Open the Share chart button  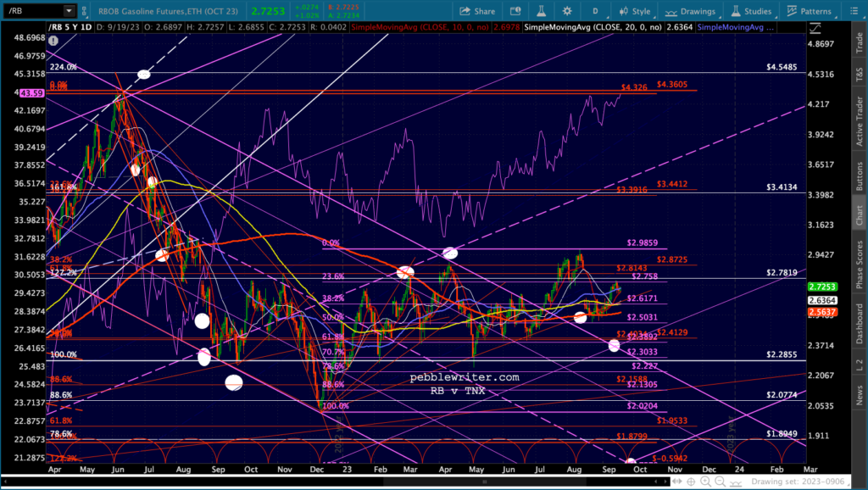[x=478, y=11]
